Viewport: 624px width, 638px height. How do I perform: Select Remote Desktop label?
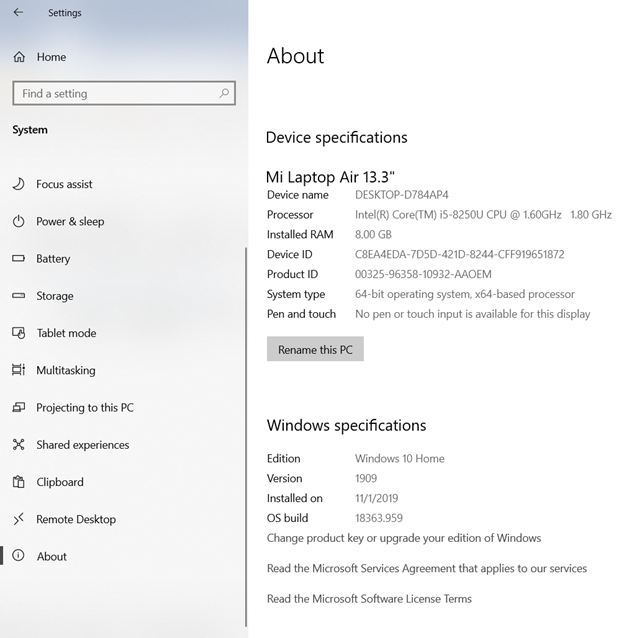[x=76, y=519]
